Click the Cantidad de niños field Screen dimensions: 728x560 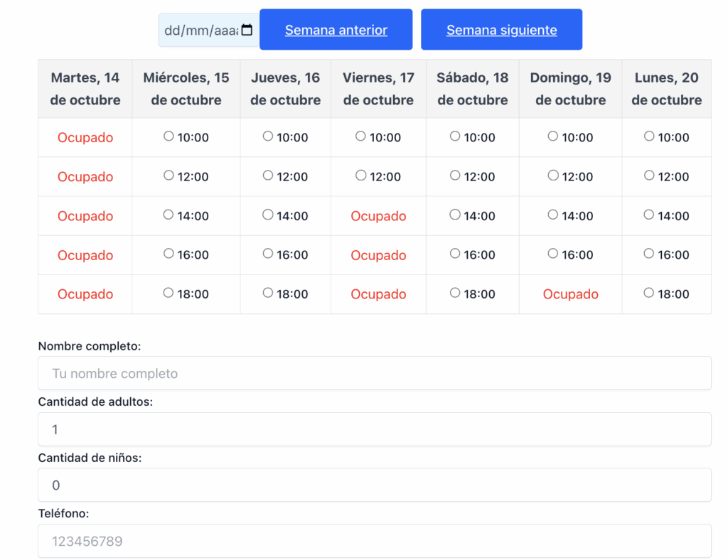(x=374, y=485)
